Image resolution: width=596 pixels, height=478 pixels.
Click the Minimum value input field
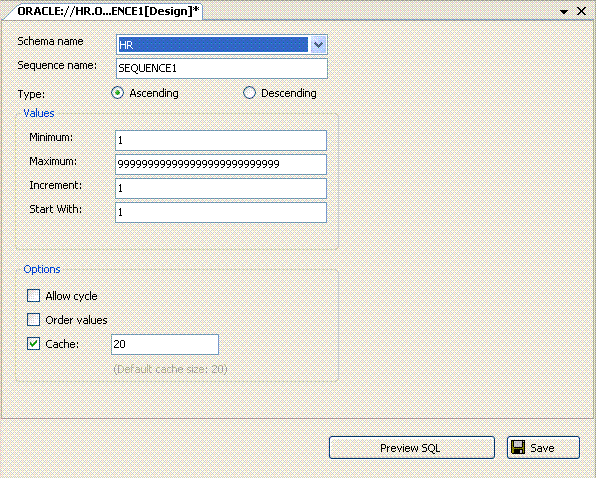click(x=221, y=141)
